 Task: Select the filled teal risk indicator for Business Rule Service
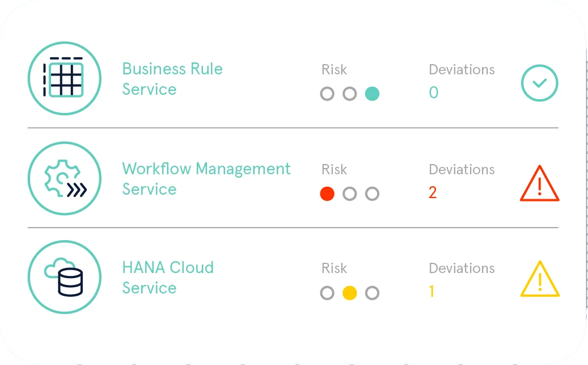tap(373, 94)
